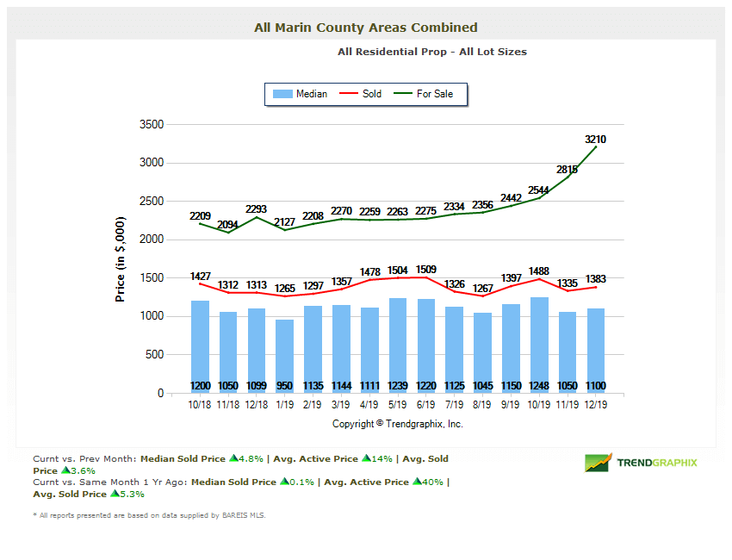Click green arrow beside the 3.6% value
The image size is (732, 560).
tap(65, 471)
